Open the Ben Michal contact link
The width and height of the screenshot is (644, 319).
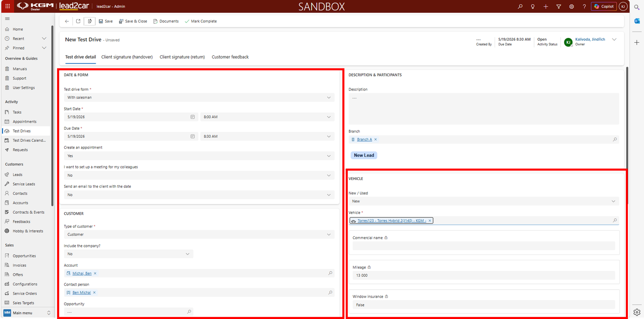point(82,293)
